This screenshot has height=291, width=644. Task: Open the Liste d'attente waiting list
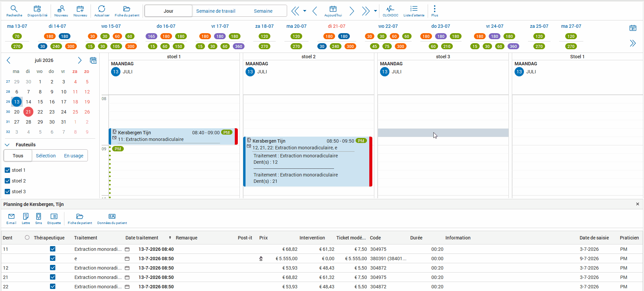[414, 11]
